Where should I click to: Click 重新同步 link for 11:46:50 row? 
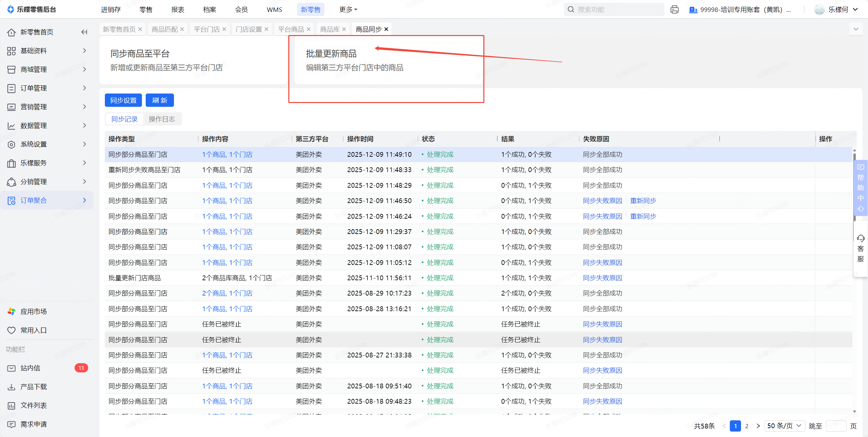[643, 201]
